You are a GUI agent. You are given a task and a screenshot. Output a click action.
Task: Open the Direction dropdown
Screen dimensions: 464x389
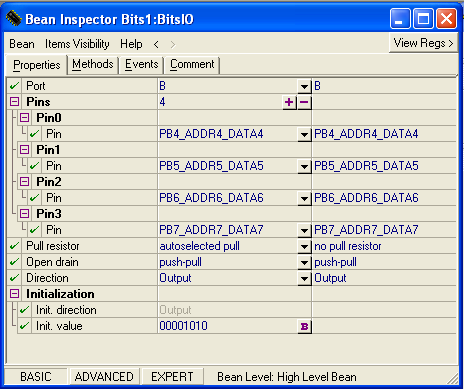[304, 278]
